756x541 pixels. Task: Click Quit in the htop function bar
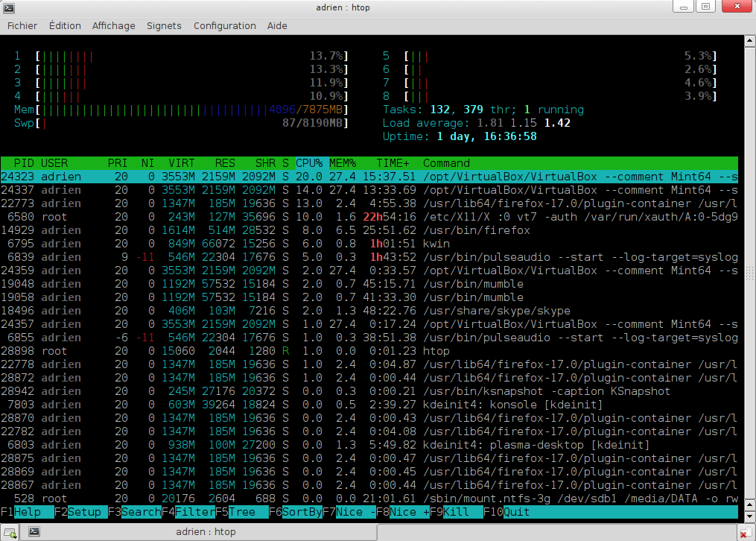517,512
